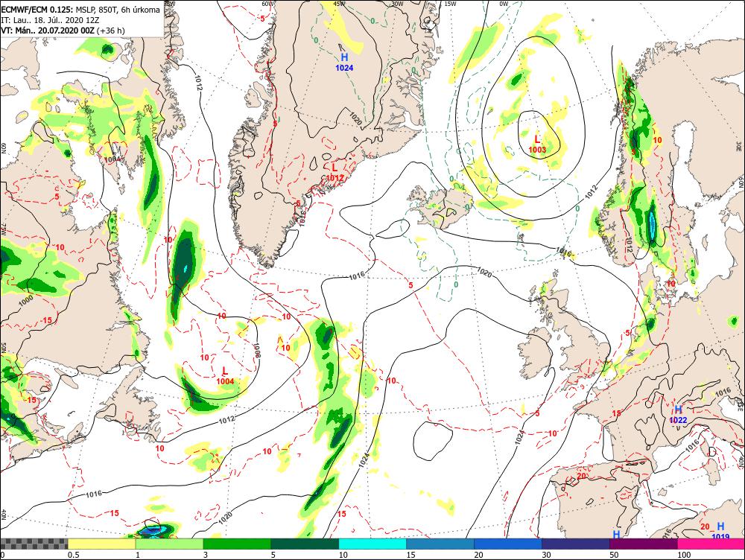Viewport: 745px width, 560px height.
Task: Click the '0W' longitude label
Action: coord(504,3)
